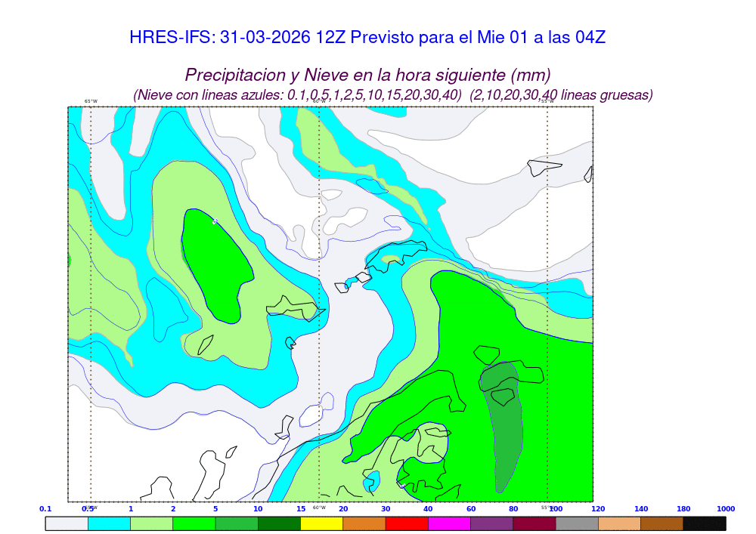Click the bright green oval precipitation area
The image size is (756, 534).
pyautogui.click(x=218, y=264)
